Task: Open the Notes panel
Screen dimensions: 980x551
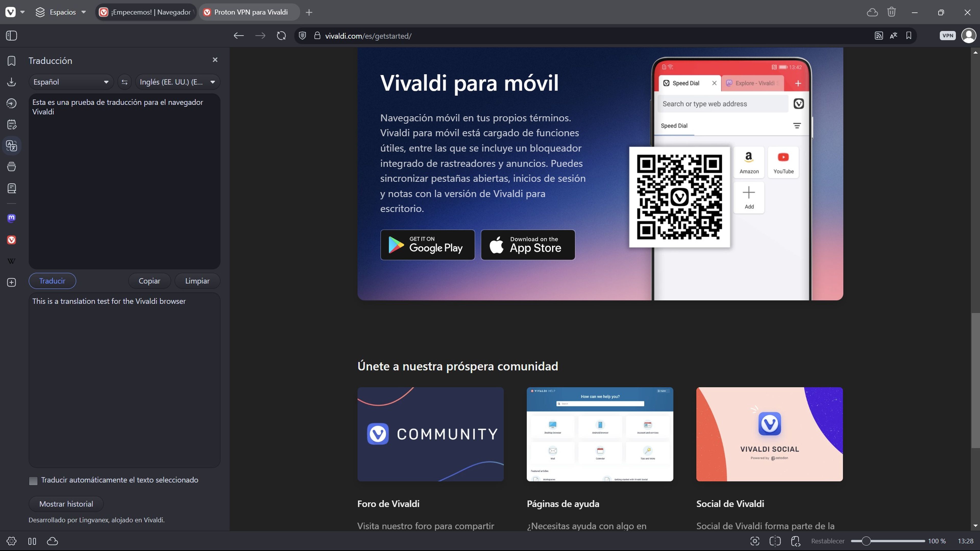Action: [11, 124]
